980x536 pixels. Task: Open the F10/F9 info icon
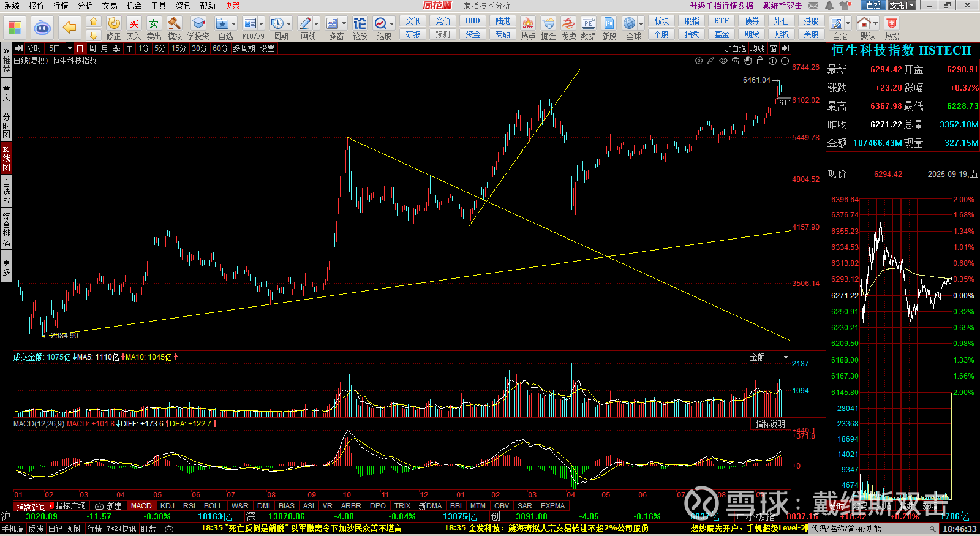point(250,24)
